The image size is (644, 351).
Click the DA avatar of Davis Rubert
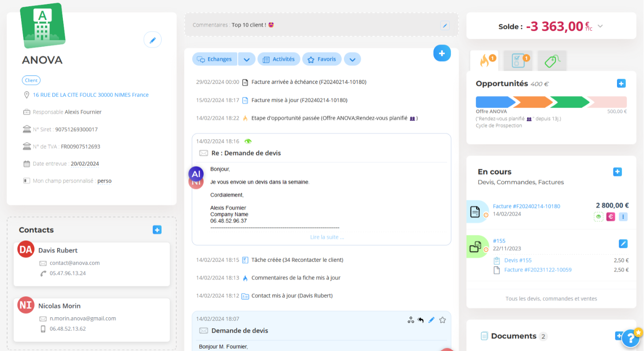pyautogui.click(x=26, y=250)
